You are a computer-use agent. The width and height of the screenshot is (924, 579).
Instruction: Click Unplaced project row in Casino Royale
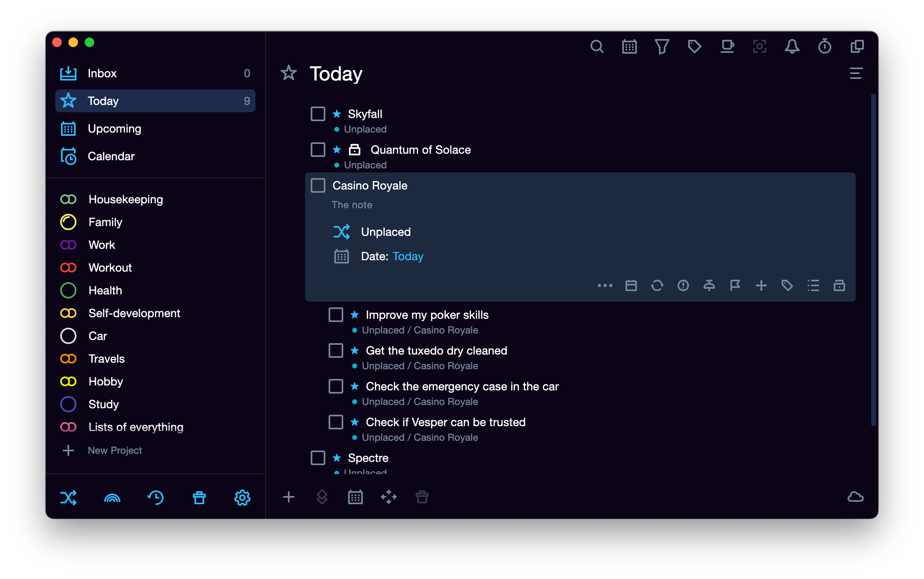pyautogui.click(x=372, y=232)
